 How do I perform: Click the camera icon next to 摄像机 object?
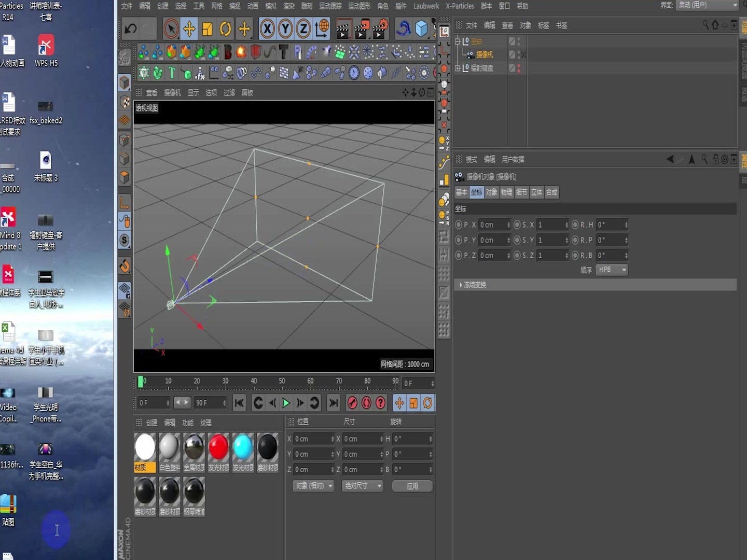(471, 55)
